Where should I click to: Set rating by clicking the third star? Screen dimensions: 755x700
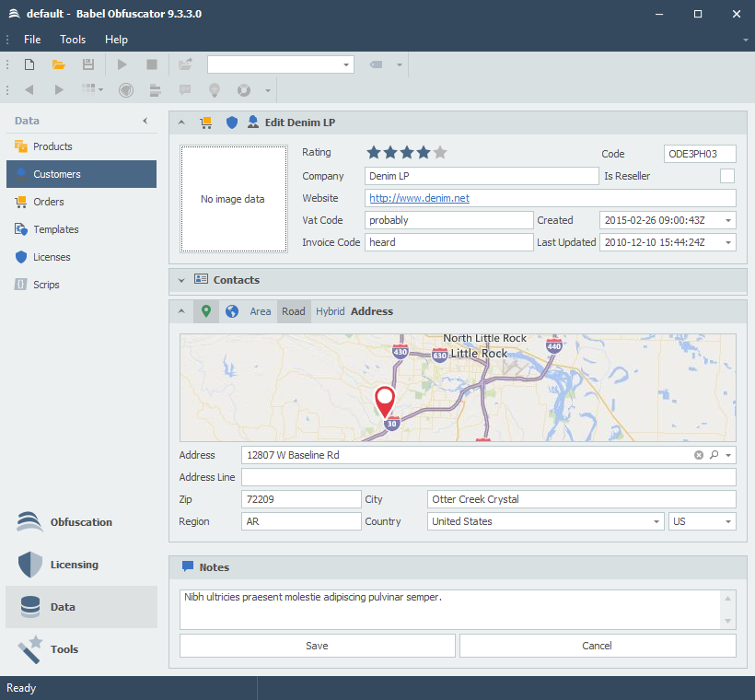pos(407,153)
